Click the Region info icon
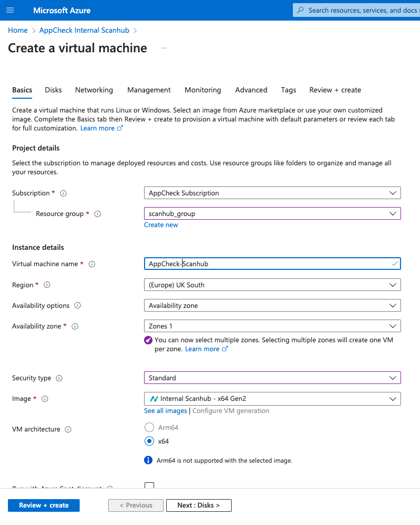Screen dimensions: 420x525 47,285
